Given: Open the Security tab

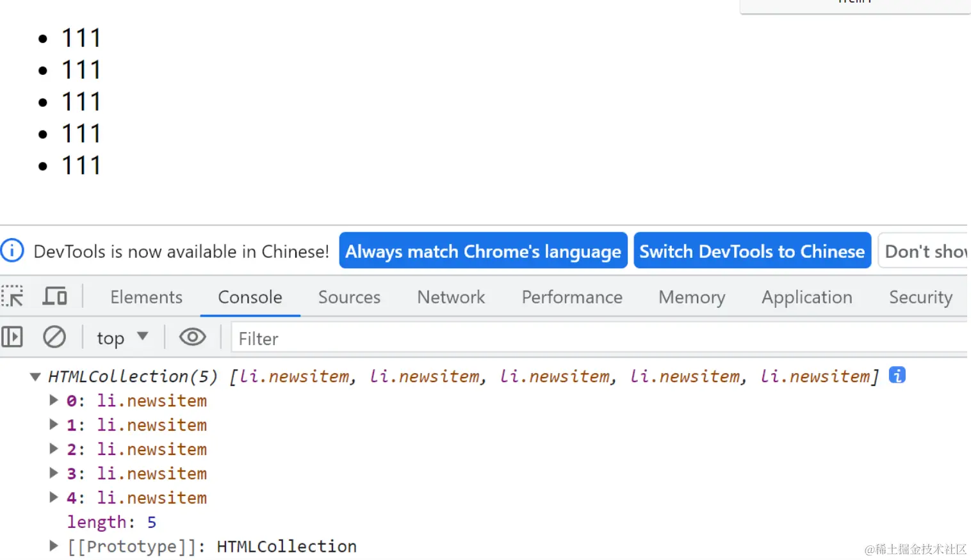Looking at the screenshot, I should [920, 297].
